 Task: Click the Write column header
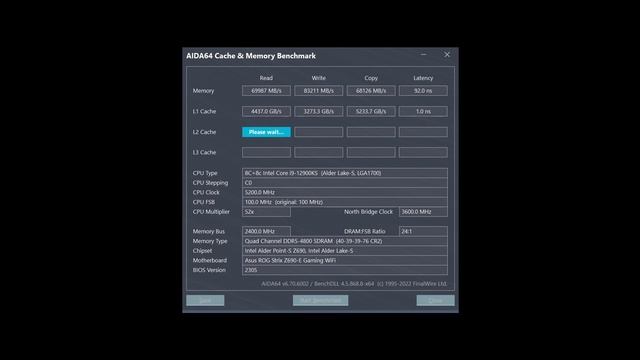pyautogui.click(x=319, y=78)
